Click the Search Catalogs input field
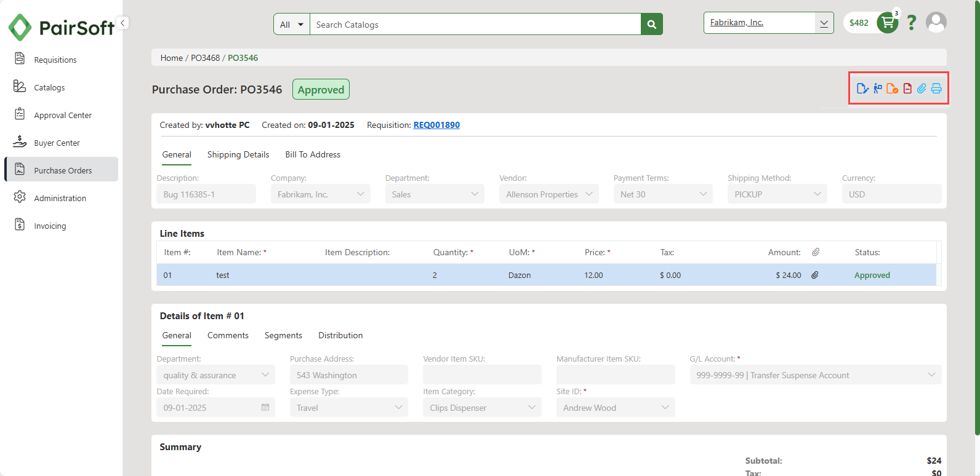The width and height of the screenshot is (980, 476). pyautogui.click(x=475, y=25)
